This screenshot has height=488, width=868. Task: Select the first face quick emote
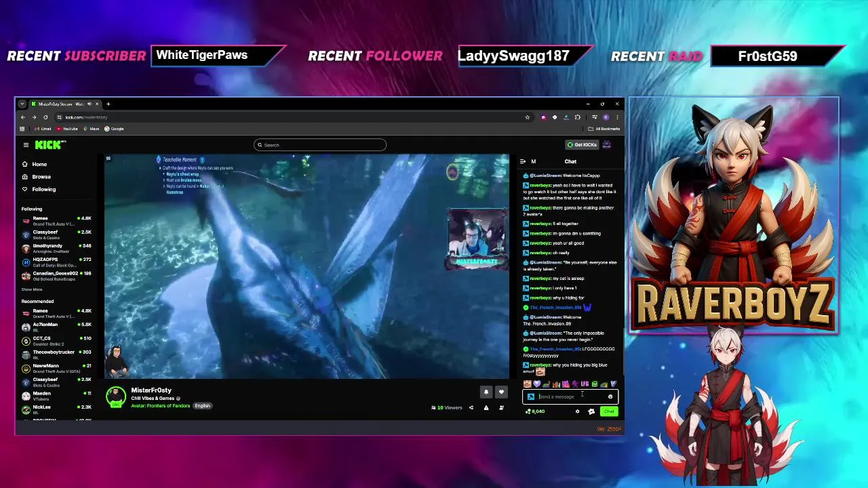(527, 384)
